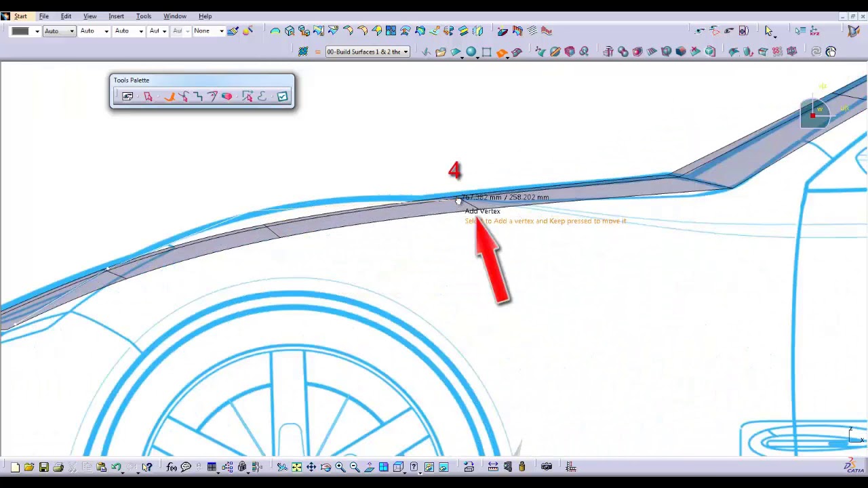Open the File menu
The height and width of the screenshot is (488, 868).
(x=43, y=16)
